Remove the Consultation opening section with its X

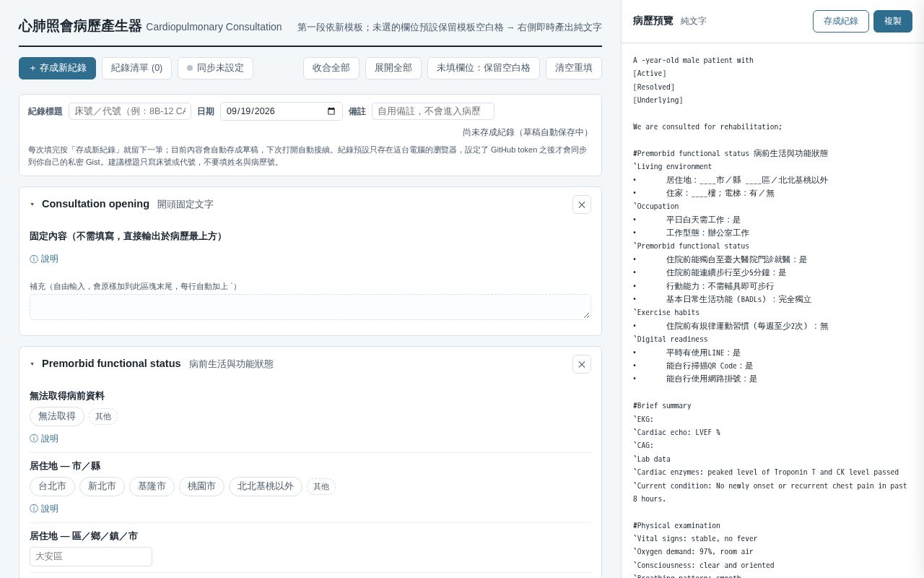pos(582,204)
